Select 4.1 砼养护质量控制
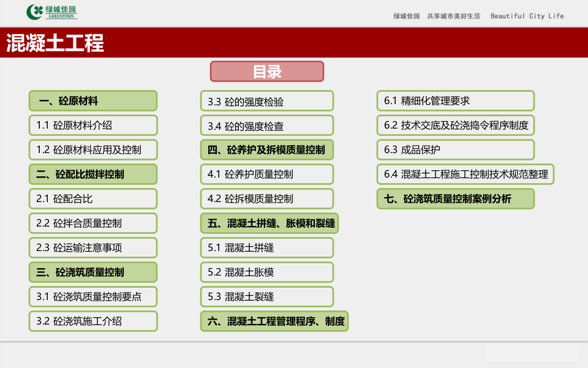 pos(267,175)
